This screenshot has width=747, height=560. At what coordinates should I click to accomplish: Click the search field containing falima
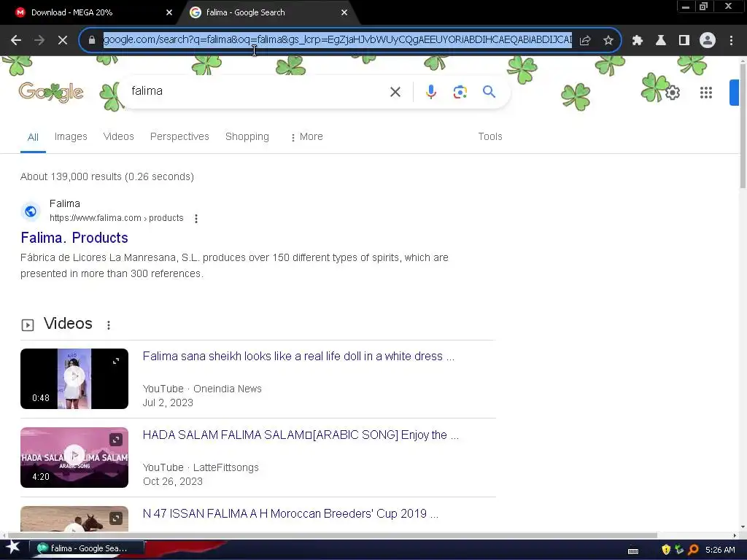(258, 91)
